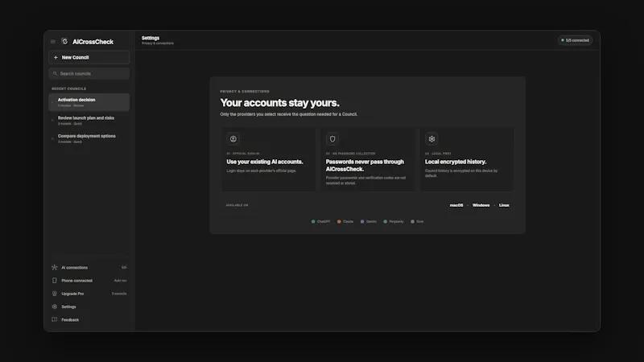The width and height of the screenshot is (644, 362).
Task: Click the Linux platform link
Action: point(504,205)
